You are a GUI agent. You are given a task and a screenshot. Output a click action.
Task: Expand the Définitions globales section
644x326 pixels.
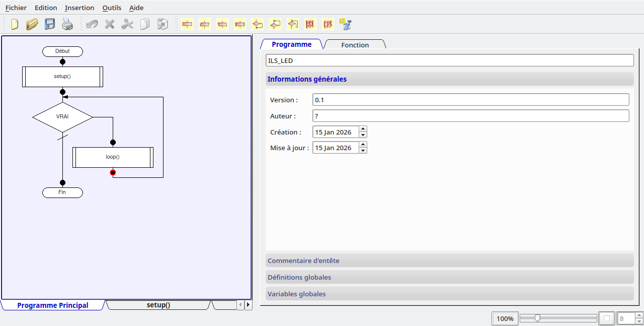tap(449, 277)
